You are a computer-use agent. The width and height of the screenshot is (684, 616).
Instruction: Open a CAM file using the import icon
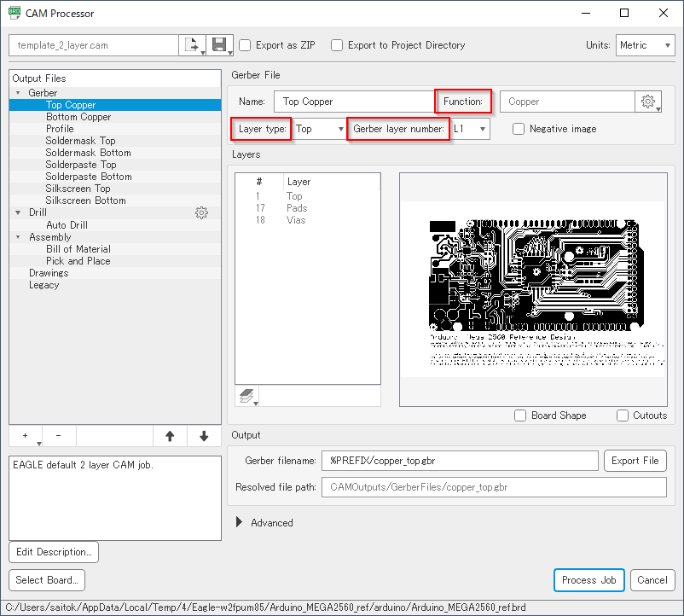point(193,45)
